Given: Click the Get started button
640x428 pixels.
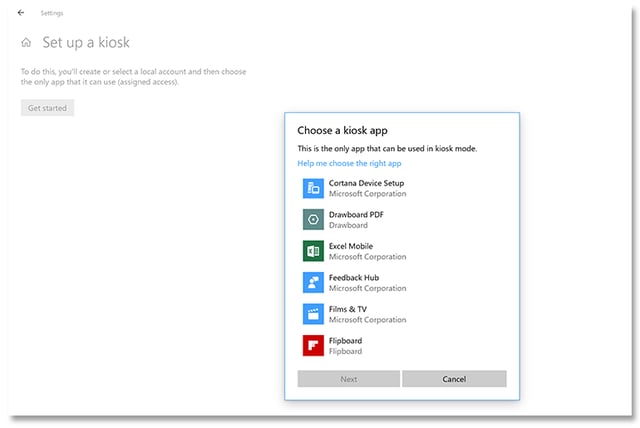Looking at the screenshot, I should (47, 108).
